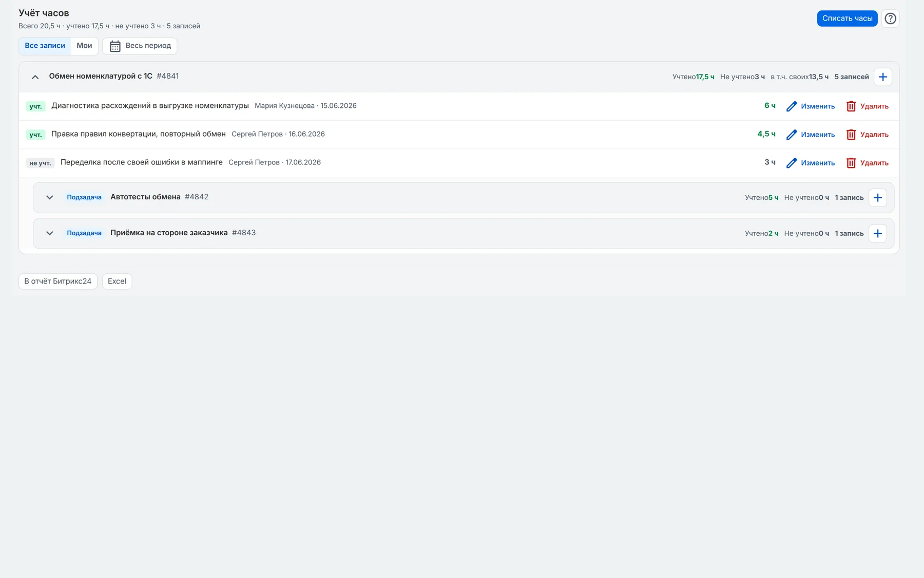Click pencil icon for Переделка после своей ошибки entry
The height and width of the screenshot is (578, 924).
(791, 163)
